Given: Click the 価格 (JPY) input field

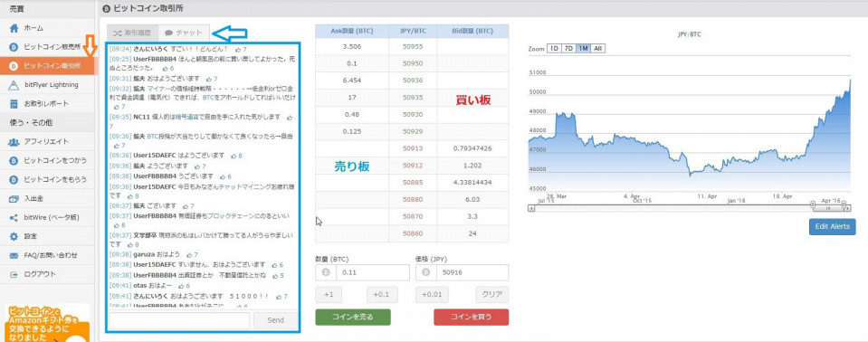Looking at the screenshot, I should [472, 273].
